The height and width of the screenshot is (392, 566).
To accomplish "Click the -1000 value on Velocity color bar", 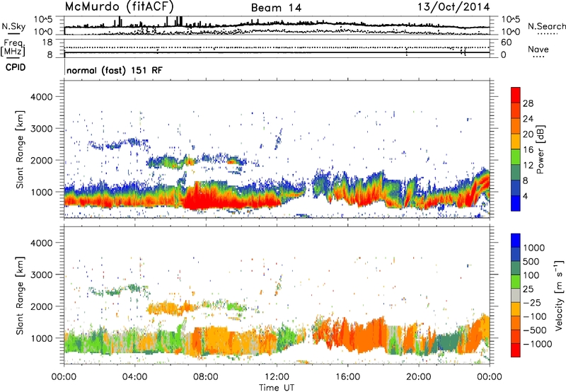I will [x=538, y=344].
